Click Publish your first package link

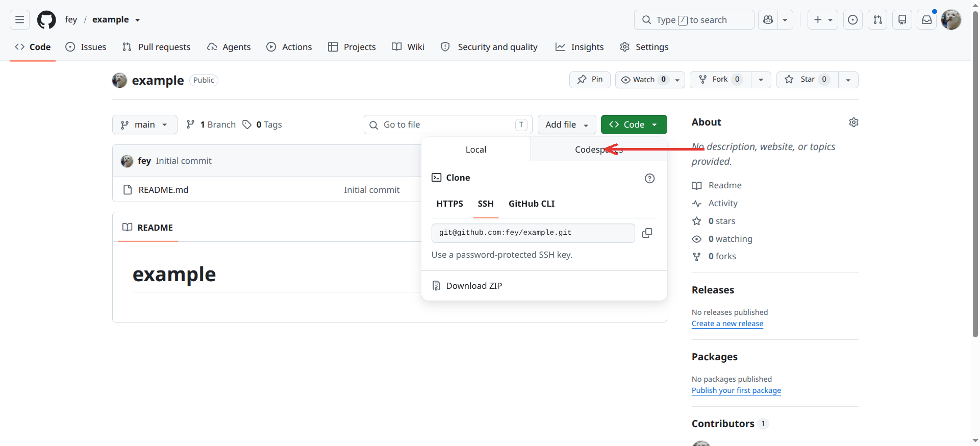tap(736, 390)
